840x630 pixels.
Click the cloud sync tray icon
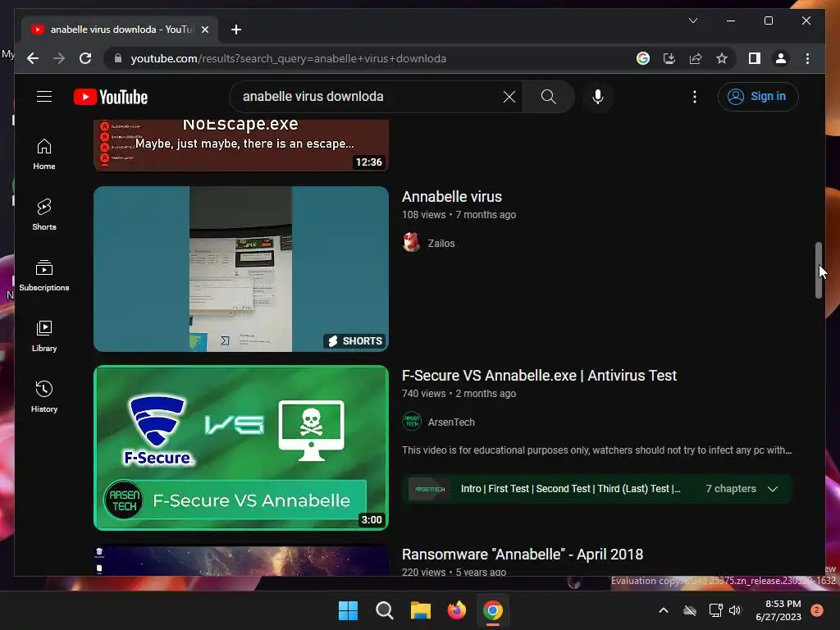[x=690, y=610]
